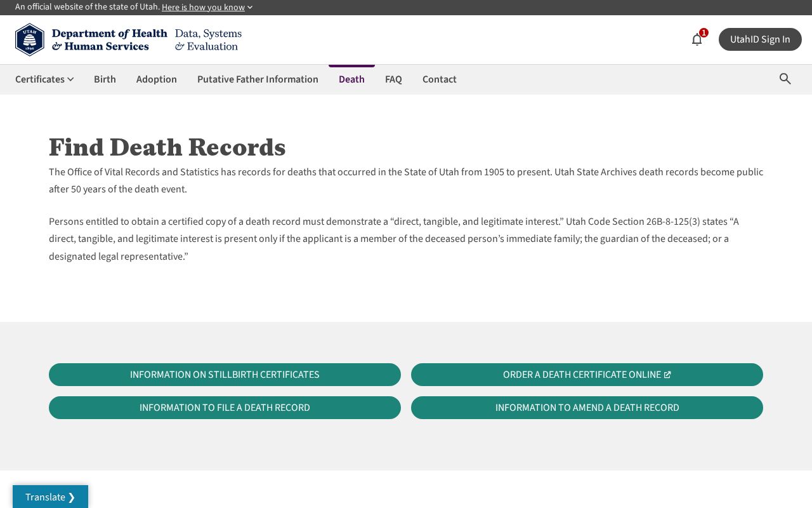812x508 pixels.
Task: Click the Office of Vital Records paragraph
Action: coord(406,180)
